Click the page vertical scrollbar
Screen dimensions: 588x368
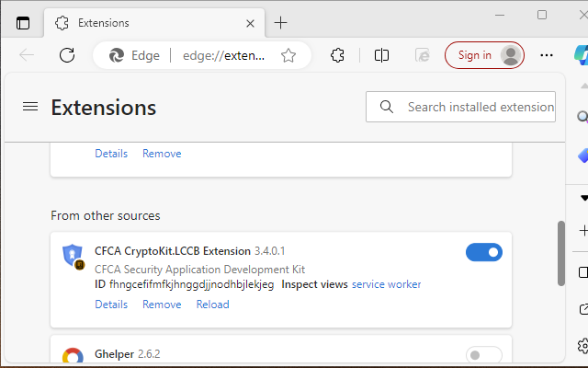pyautogui.click(x=561, y=253)
